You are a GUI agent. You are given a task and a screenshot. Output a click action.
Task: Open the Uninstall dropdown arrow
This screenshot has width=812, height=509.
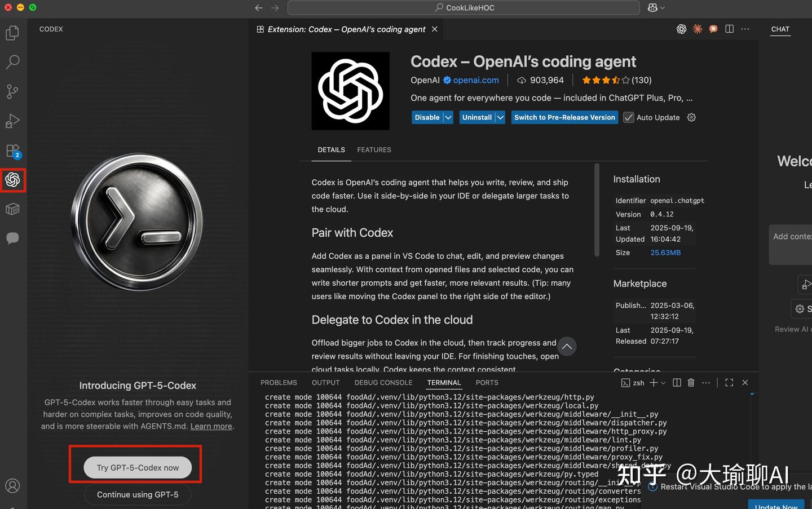pyautogui.click(x=500, y=117)
